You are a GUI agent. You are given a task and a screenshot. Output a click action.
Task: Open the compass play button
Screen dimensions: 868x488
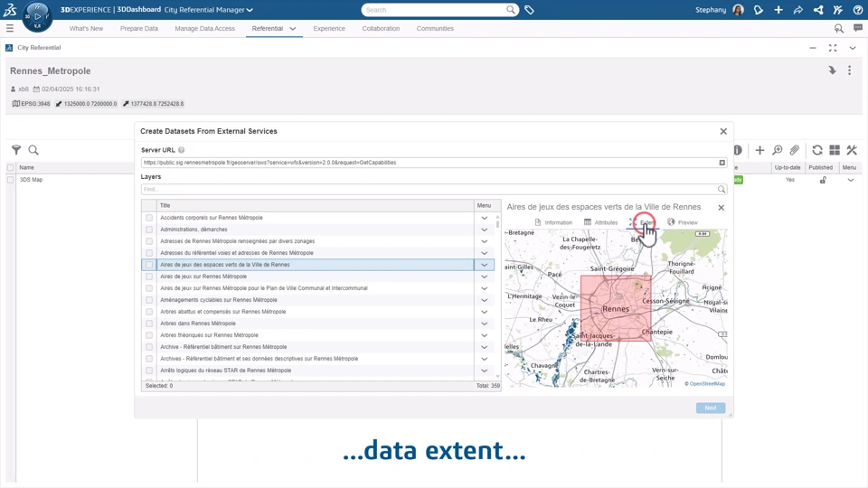pyautogui.click(x=38, y=15)
